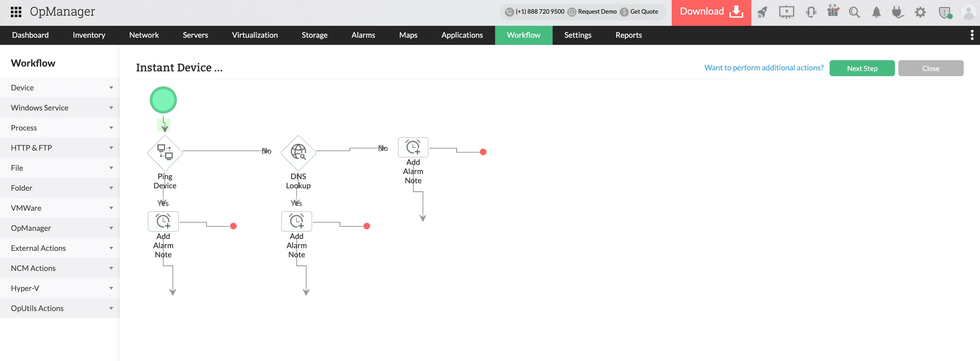Click the 'Instant Device ...' workflow title
Image resolution: width=980 pixels, height=361 pixels.
[x=179, y=68]
